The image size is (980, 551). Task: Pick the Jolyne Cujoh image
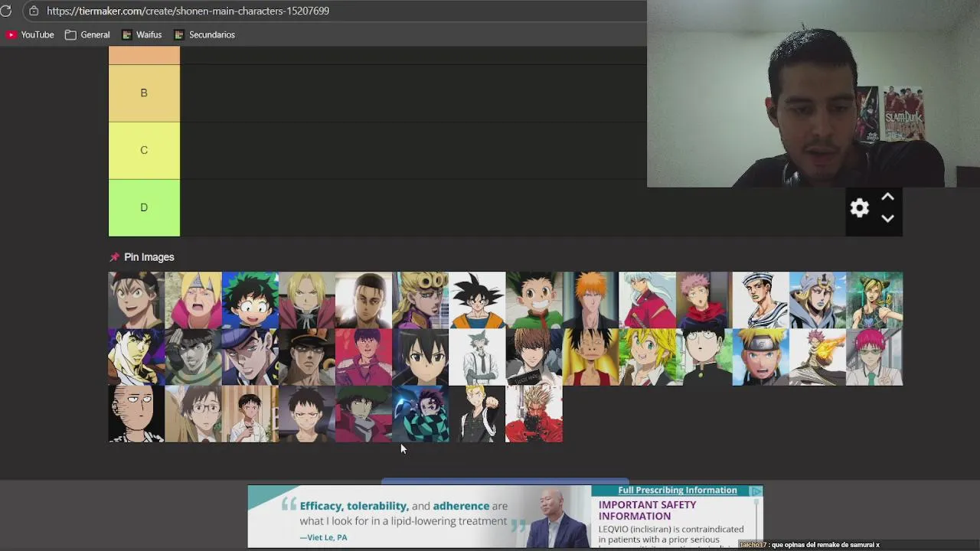(x=874, y=300)
